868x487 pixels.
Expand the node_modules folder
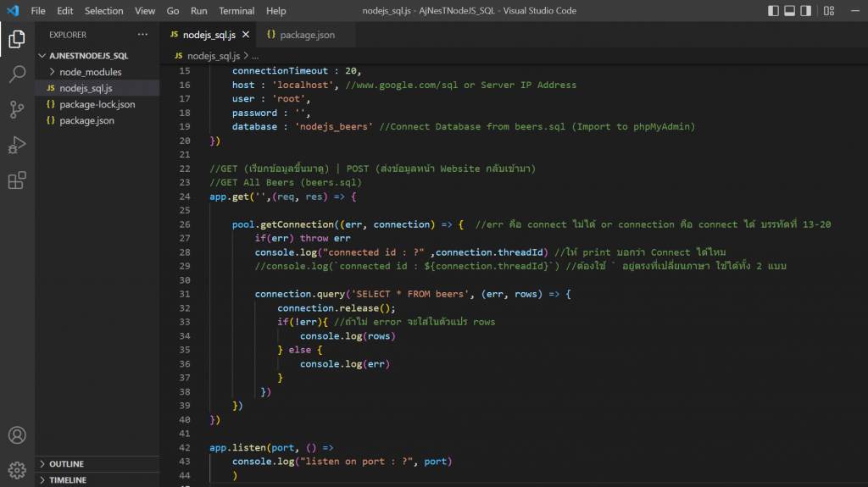click(x=90, y=72)
